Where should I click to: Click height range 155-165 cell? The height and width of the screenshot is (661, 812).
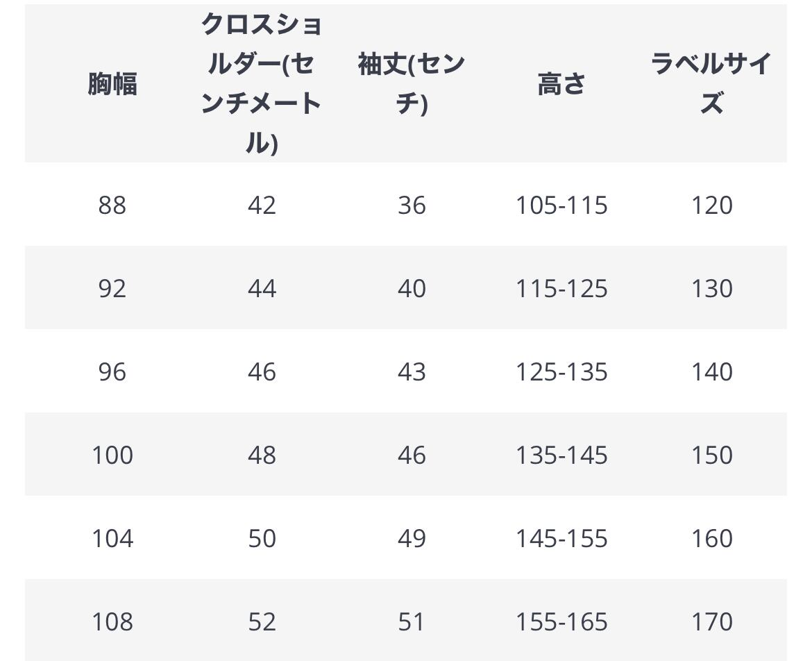click(x=561, y=621)
